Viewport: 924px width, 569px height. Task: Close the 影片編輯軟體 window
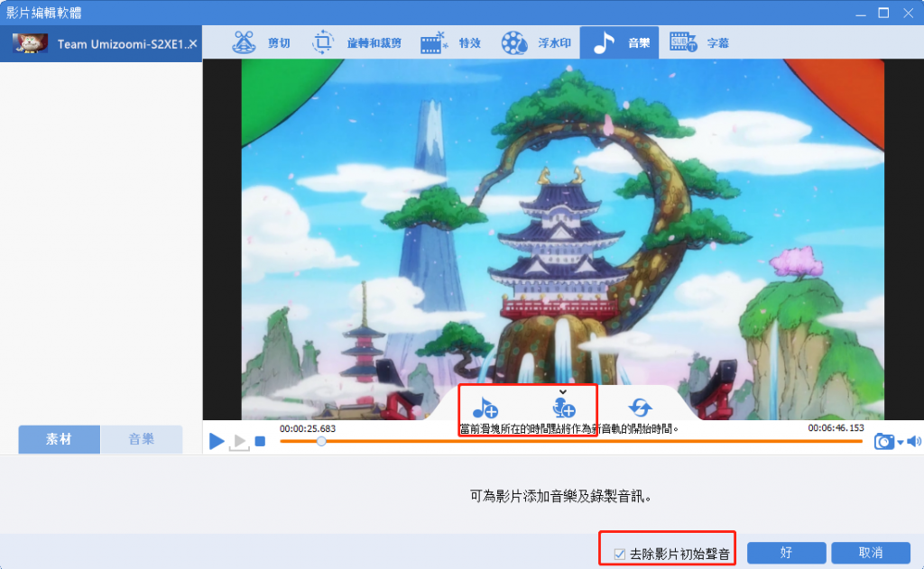[x=908, y=13]
